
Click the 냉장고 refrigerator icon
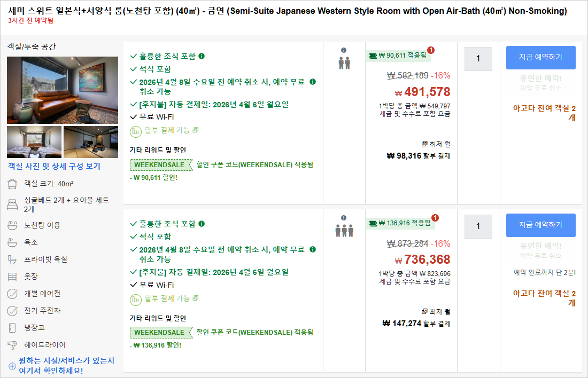pos(12,328)
